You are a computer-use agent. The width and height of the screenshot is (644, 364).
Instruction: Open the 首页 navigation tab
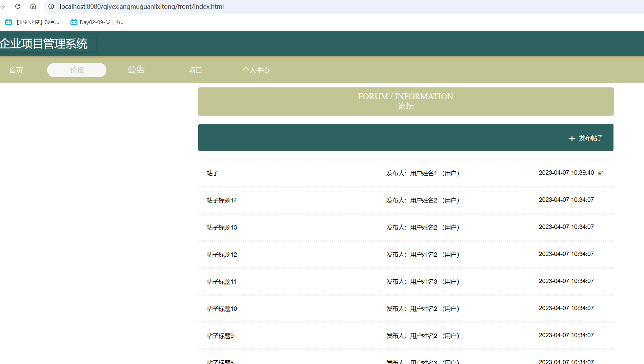click(x=16, y=70)
